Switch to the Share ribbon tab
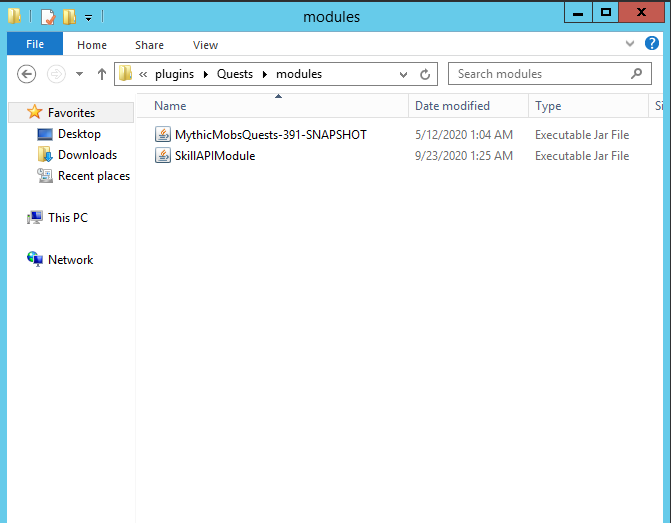 149,45
